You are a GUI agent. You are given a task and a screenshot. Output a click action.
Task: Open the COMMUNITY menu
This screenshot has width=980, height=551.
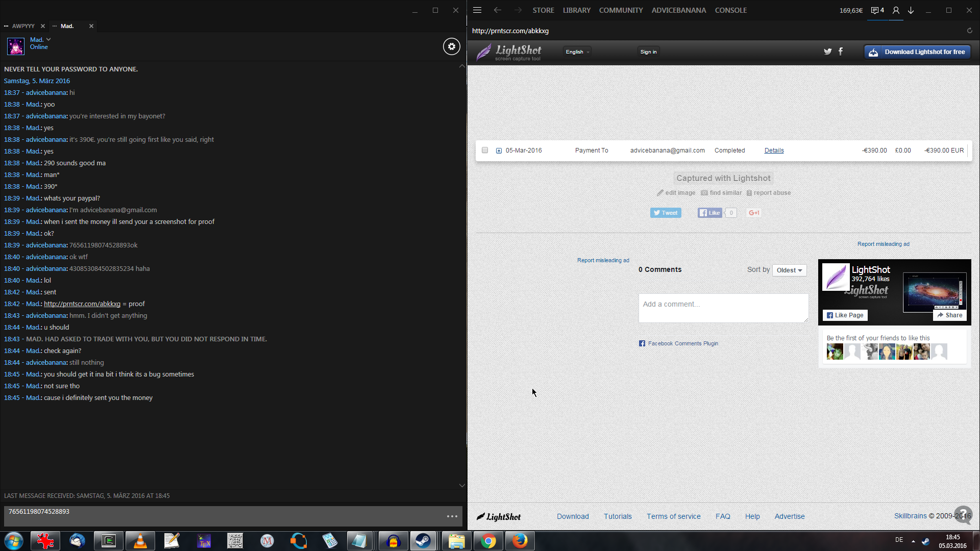coord(621,10)
